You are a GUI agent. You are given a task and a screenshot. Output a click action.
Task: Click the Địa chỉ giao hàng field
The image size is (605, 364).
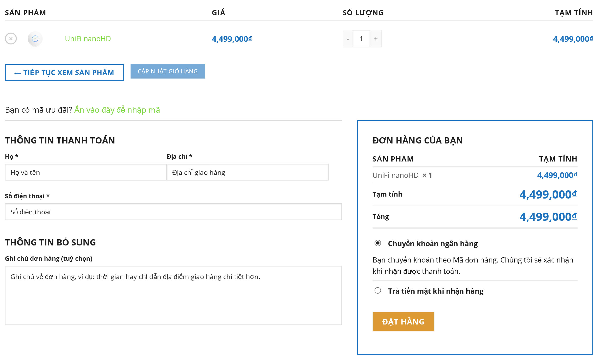247,172
